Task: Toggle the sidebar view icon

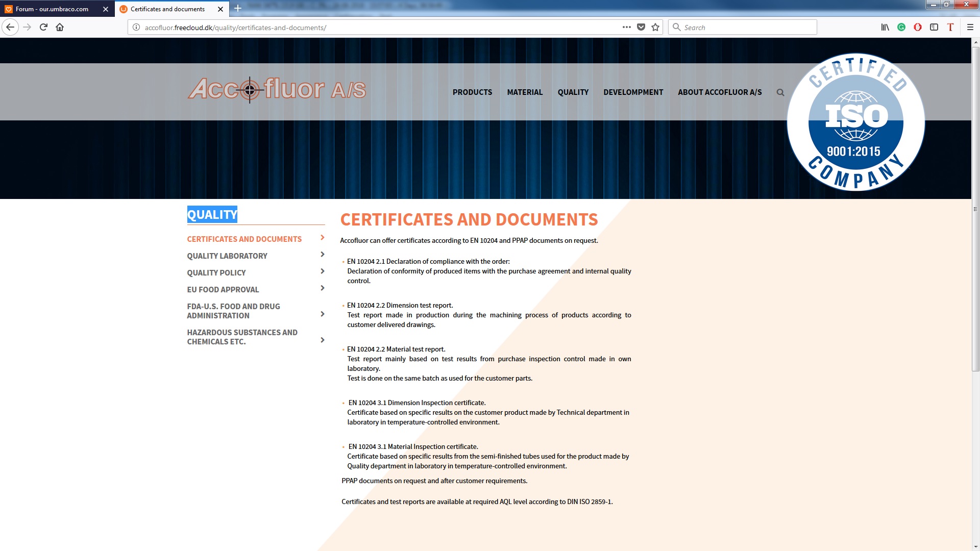Action: 934,27
